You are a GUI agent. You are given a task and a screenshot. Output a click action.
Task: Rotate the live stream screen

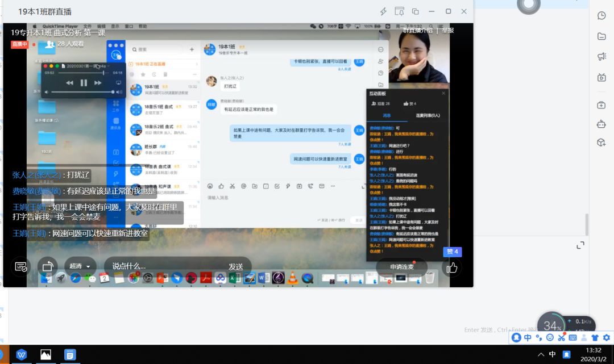point(48,266)
